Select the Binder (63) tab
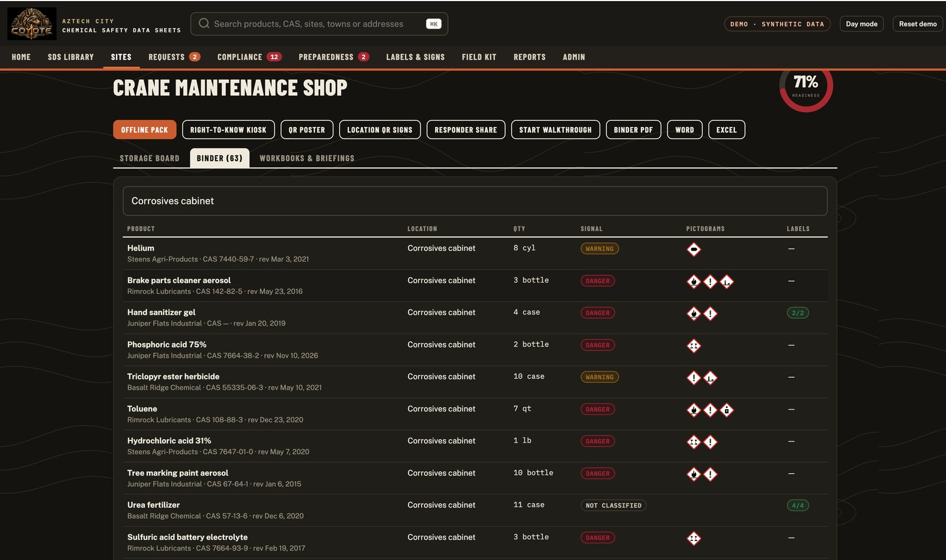The height and width of the screenshot is (560, 946). click(219, 158)
